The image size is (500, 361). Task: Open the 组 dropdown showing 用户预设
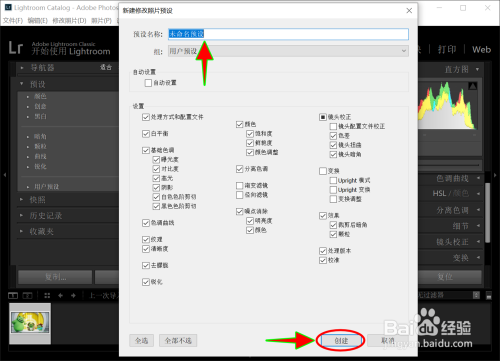click(288, 51)
